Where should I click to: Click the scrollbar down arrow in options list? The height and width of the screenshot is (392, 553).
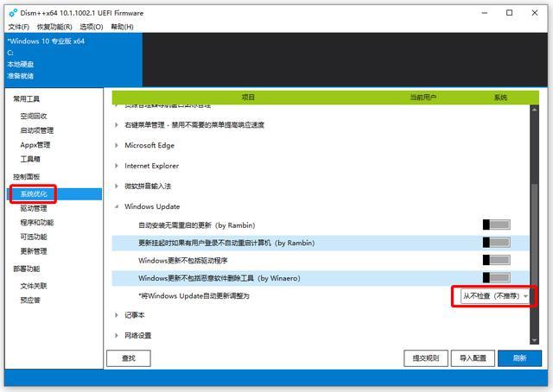(x=534, y=340)
